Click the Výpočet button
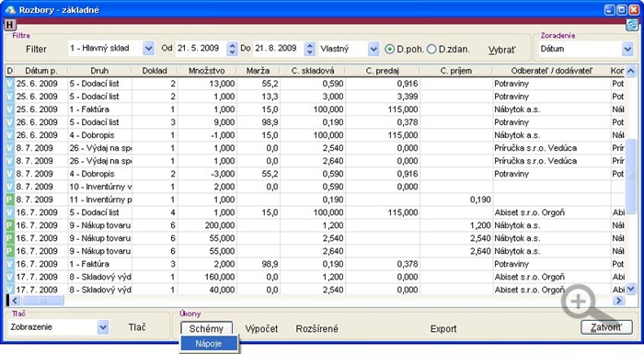The width and height of the screenshot is (644, 354). click(261, 328)
